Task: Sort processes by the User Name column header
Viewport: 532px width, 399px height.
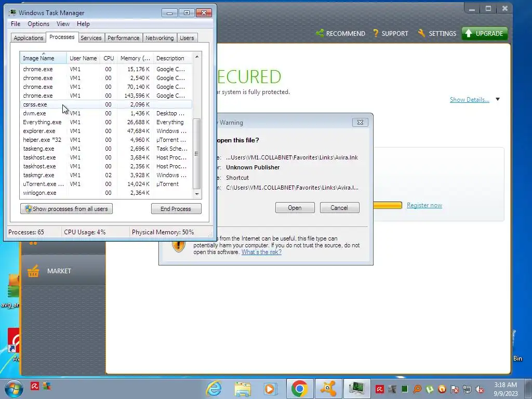Action: (83, 58)
